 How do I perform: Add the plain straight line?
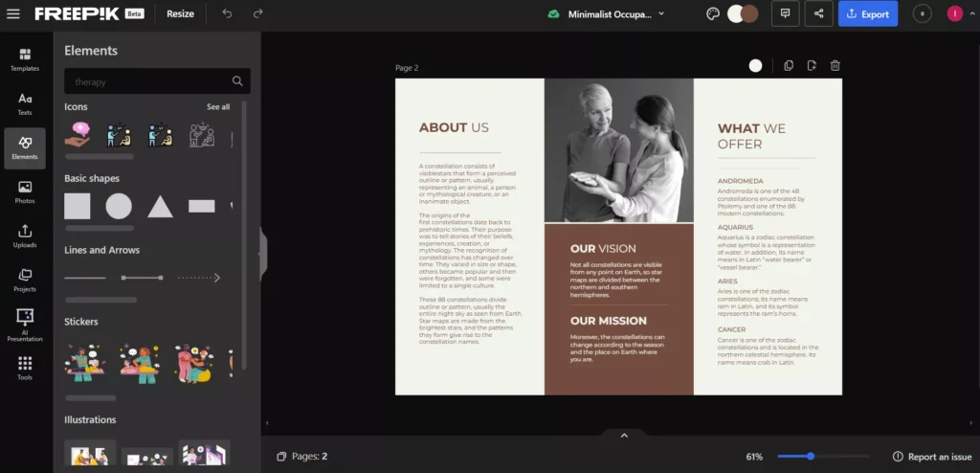85,278
